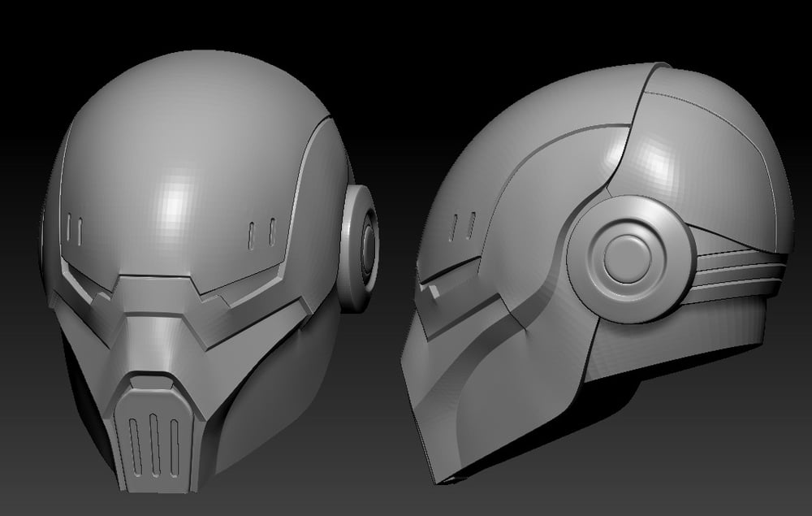
Task: Click the forehead vent slits on side-view helmet
Action: tap(465, 225)
